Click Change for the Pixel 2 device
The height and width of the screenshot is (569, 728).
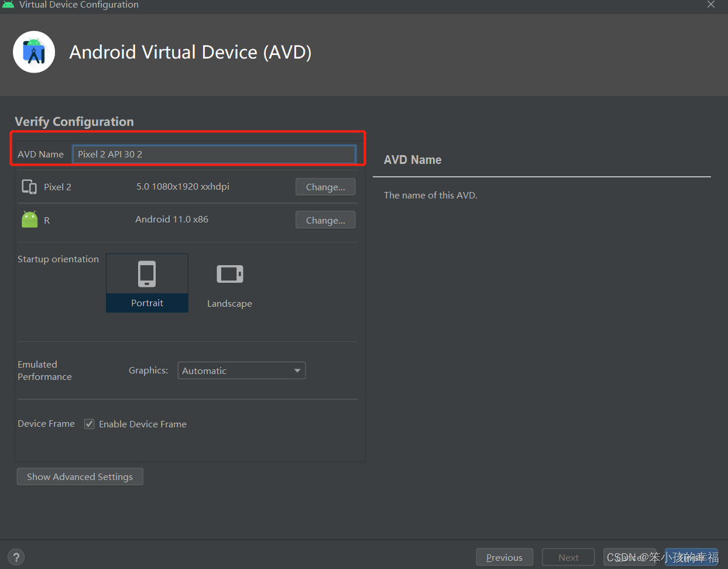click(325, 187)
